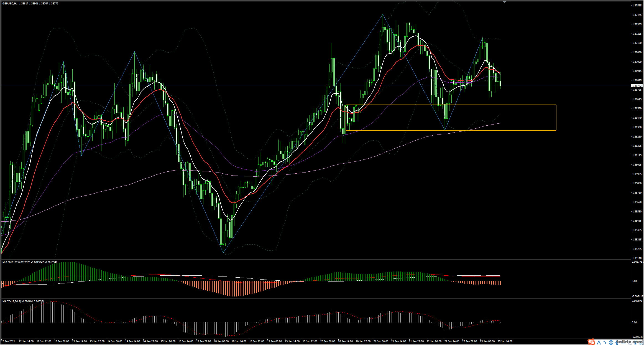Click the Sogou input method S logo
This screenshot has width=644, height=345.
pyautogui.click(x=592, y=342)
